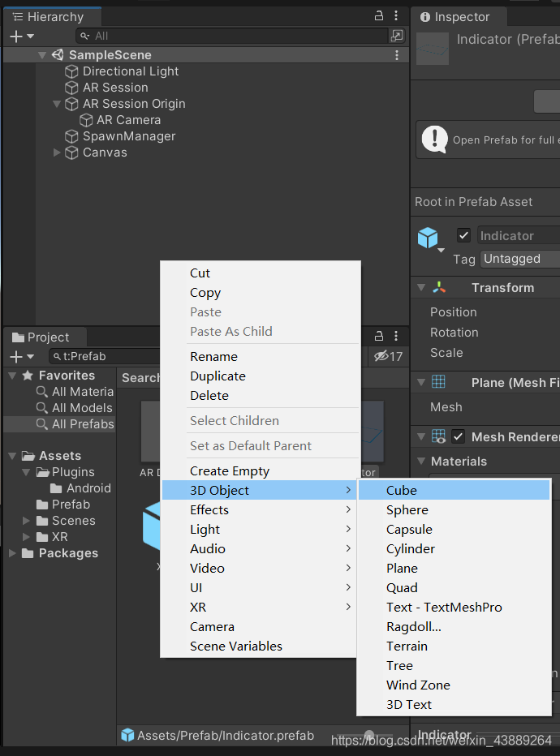The width and height of the screenshot is (560, 756).
Task: Expand the Scenes folder foldout
Action: click(27, 521)
